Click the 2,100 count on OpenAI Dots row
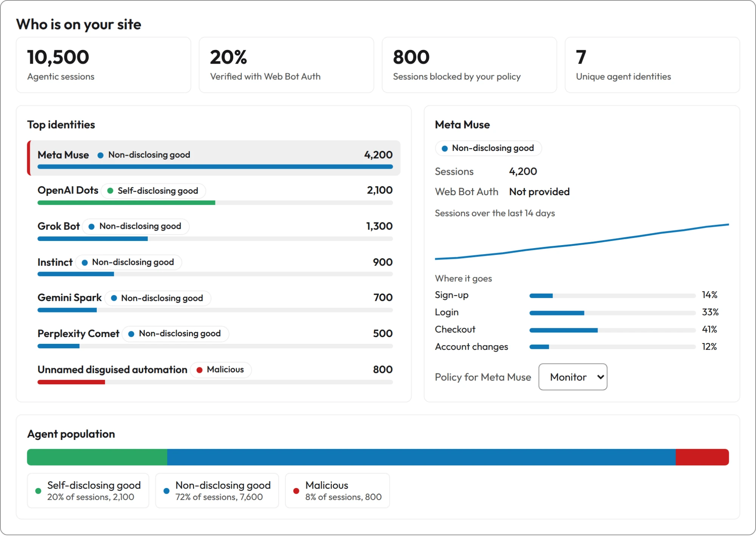This screenshot has height=536, width=756. (380, 190)
